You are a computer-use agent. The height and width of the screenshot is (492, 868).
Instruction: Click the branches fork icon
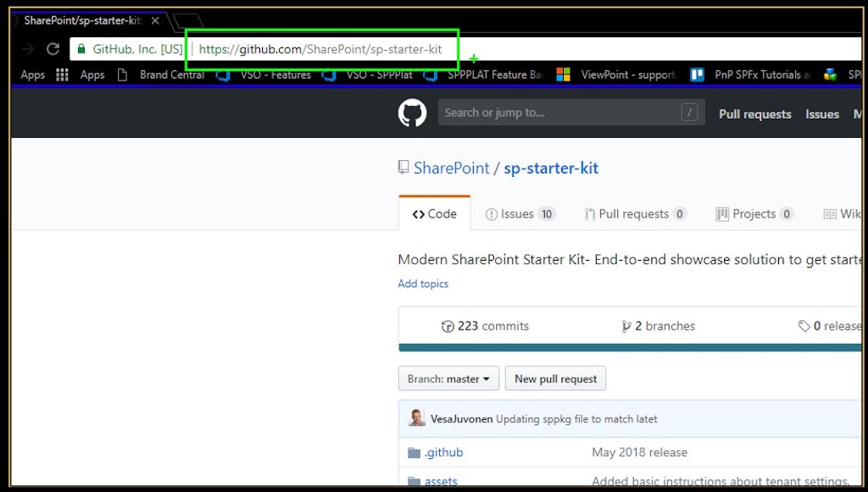click(x=626, y=326)
